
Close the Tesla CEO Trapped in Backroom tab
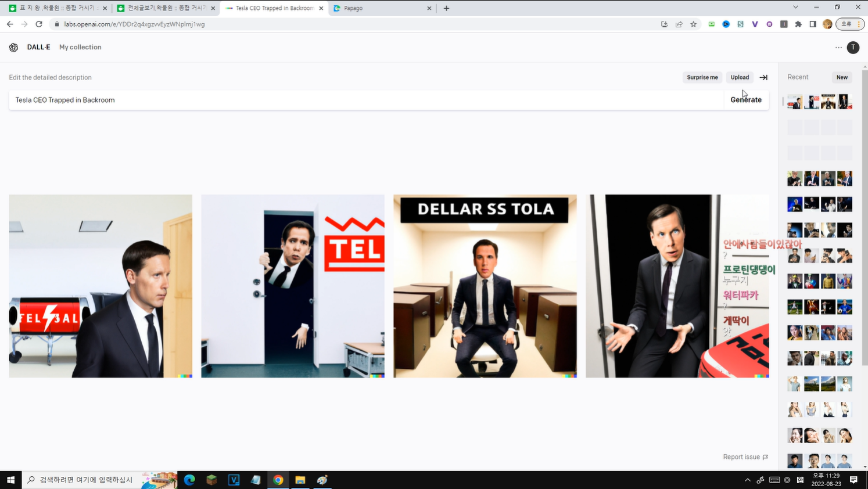tap(321, 8)
